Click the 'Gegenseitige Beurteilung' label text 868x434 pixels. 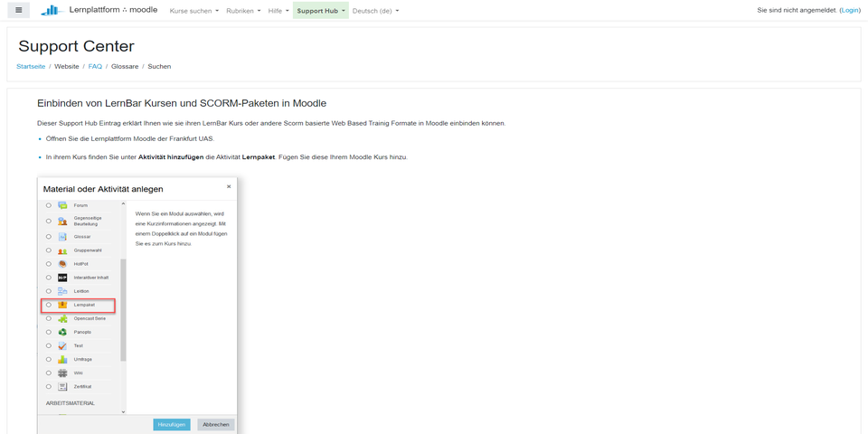[88, 221]
